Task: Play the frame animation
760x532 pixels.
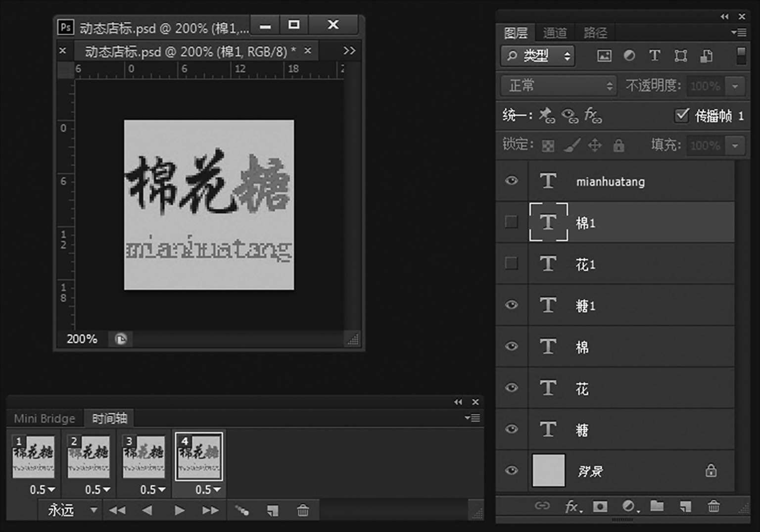Action: point(179,510)
